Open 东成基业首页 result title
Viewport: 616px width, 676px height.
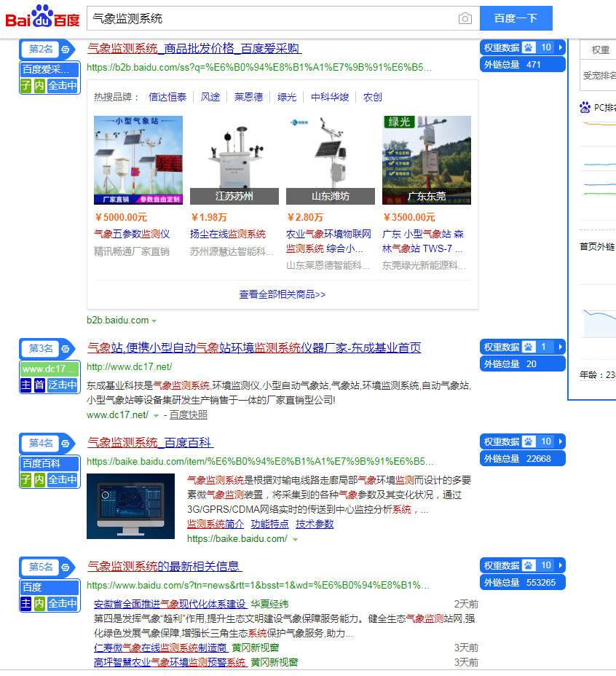point(254,347)
